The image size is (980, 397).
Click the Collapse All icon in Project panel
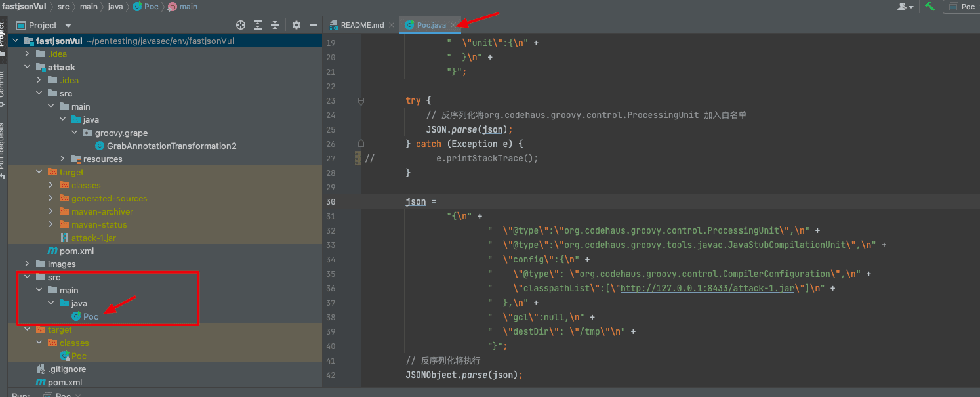pyautogui.click(x=275, y=25)
